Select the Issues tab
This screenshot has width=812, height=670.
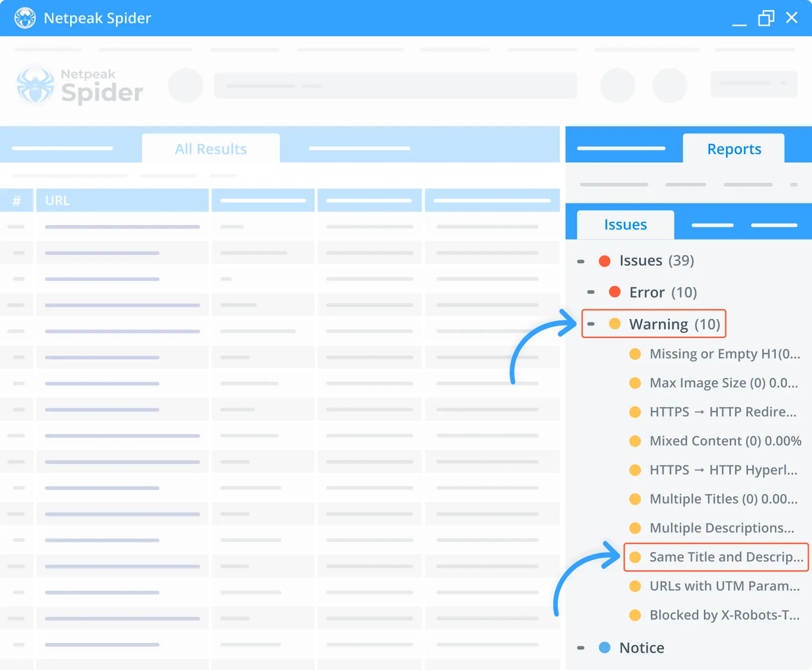625,225
